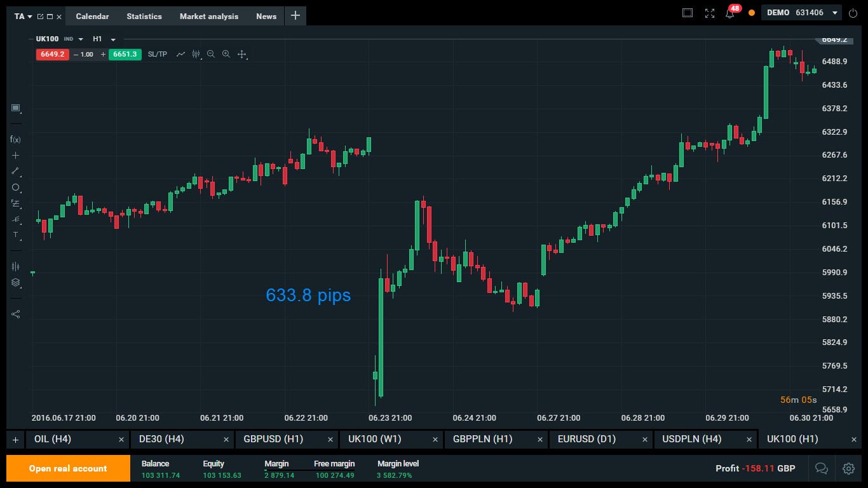
Task: Zoom out the chart with magnifier minus
Action: [211, 54]
